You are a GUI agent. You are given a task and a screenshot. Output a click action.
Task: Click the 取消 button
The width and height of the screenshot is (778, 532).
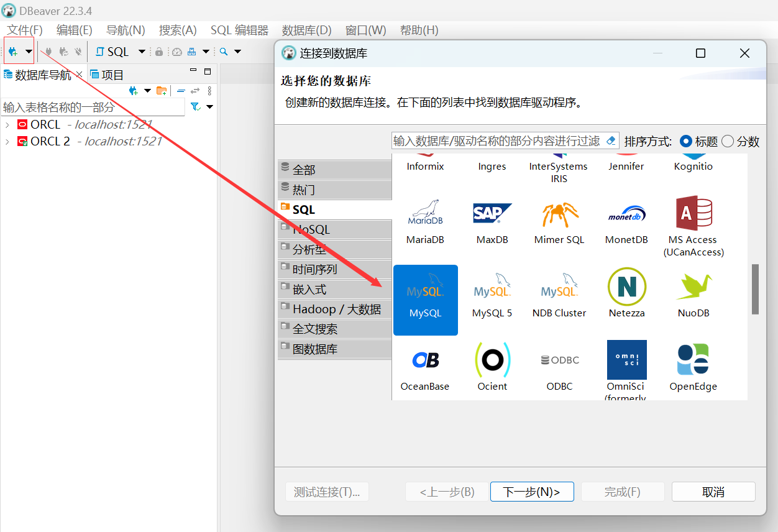pos(713,492)
